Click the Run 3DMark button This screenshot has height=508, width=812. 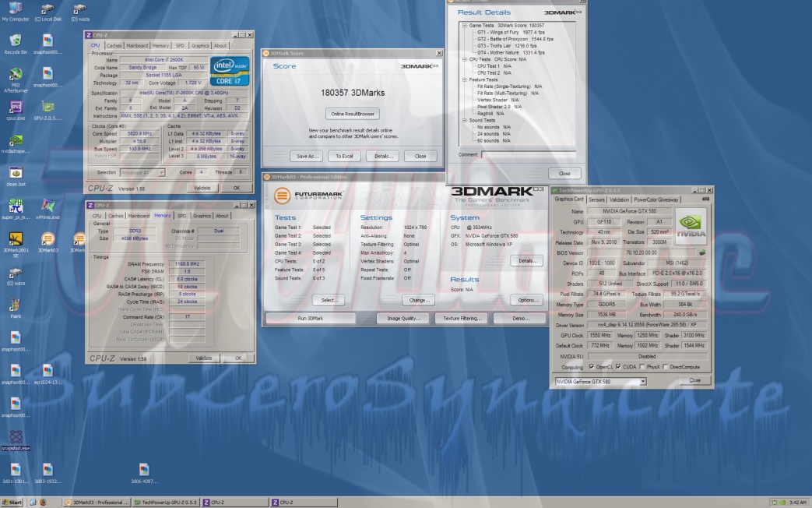[310, 318]
